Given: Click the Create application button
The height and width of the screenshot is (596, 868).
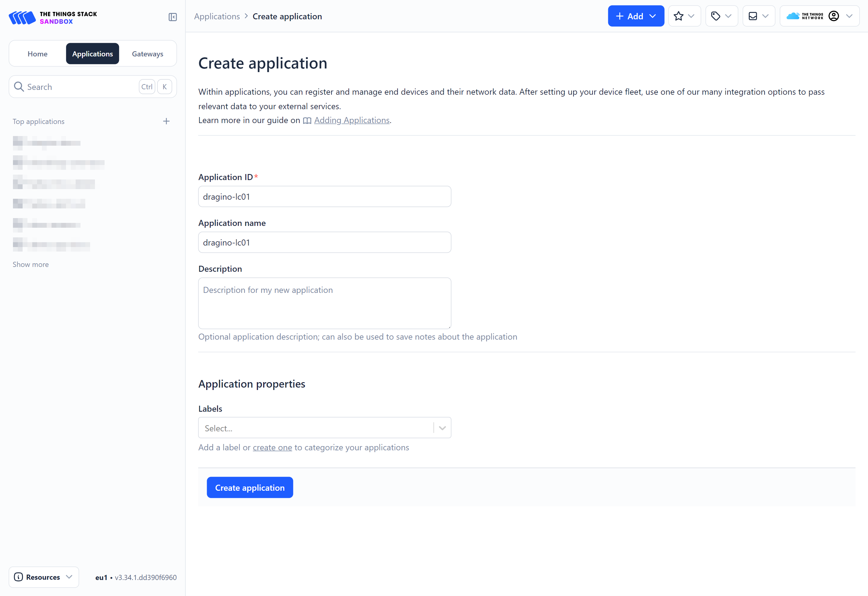Looking at the screenshot, I should pos(250,487).
